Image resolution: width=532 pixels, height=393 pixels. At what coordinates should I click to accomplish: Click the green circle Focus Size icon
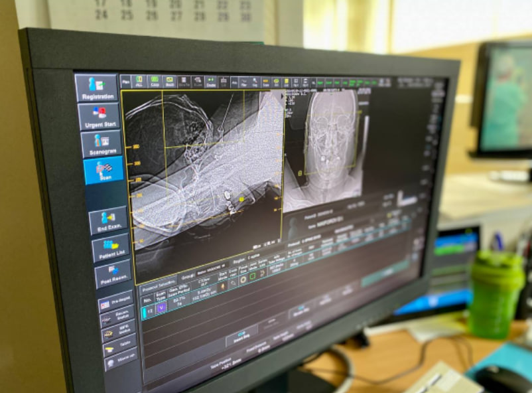click(243, 280)
